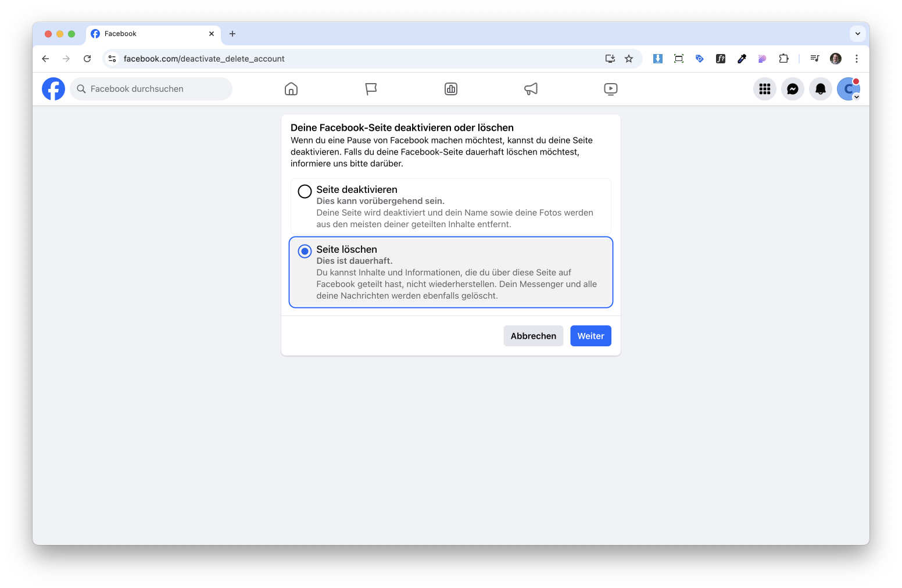Open the Chrome three-dot menu
The width and height of the screenshot is (902, 588).
(856, 59)
